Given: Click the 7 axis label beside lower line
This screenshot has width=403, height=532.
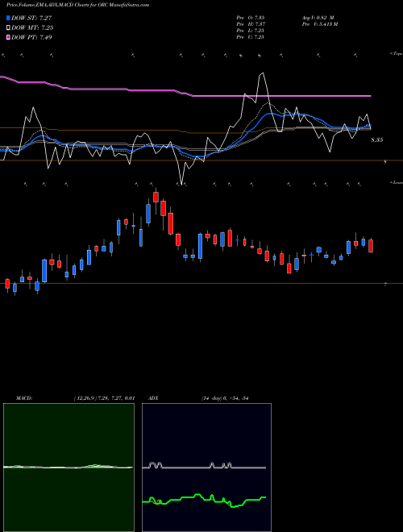Looking at the screenshot, I should [385, 285].
